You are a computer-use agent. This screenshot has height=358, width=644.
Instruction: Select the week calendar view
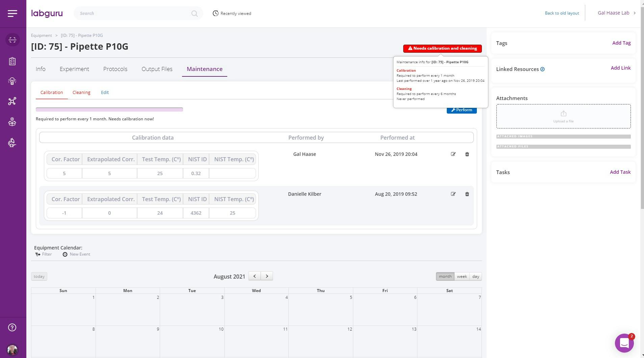click(x=462, y=276)
